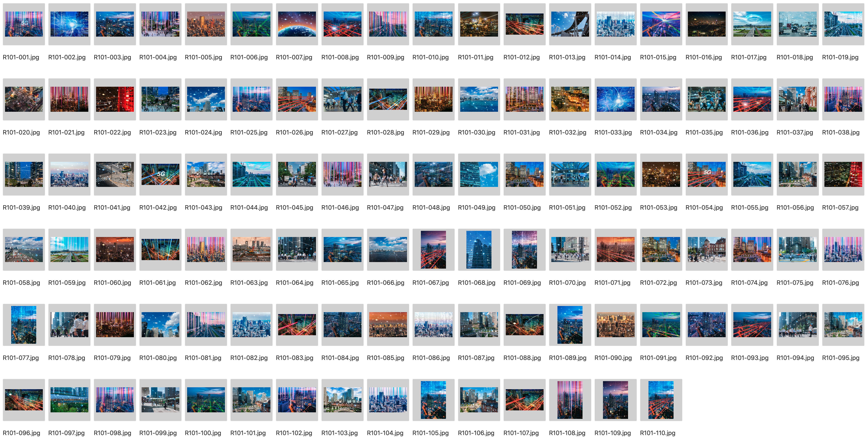Click the file name R101-039.jpg

[x=21, y=207]
